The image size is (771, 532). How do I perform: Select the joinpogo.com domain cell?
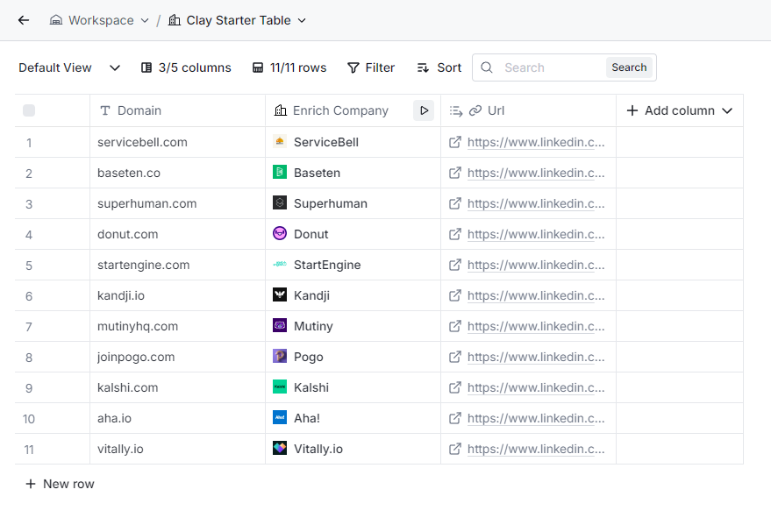pyautogui.click(x=177, y=357)
